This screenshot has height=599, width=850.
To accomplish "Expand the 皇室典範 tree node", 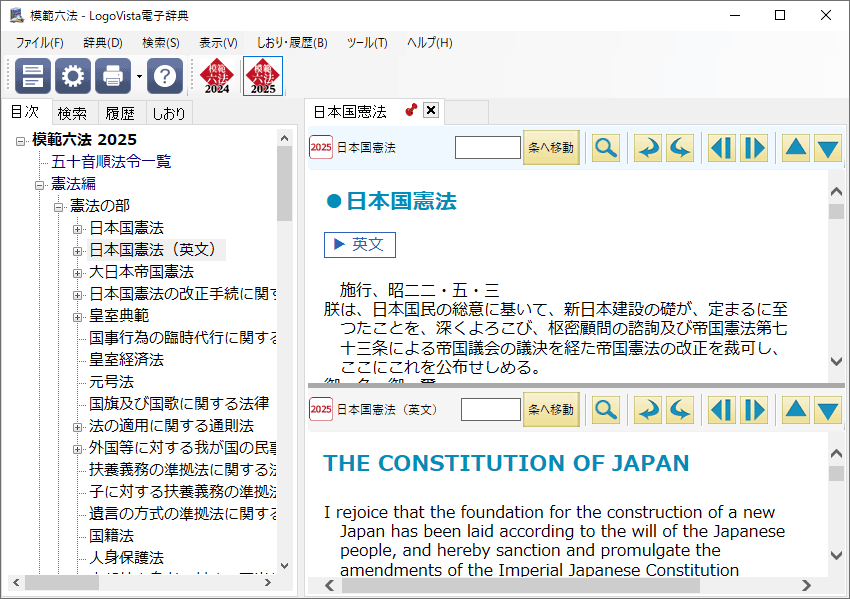I will (x=77, y=316).
